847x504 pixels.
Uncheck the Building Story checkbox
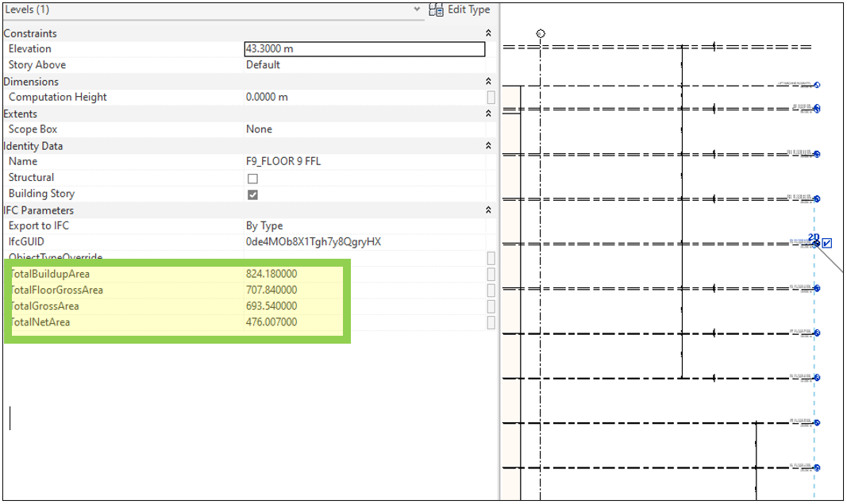point(252,194)
